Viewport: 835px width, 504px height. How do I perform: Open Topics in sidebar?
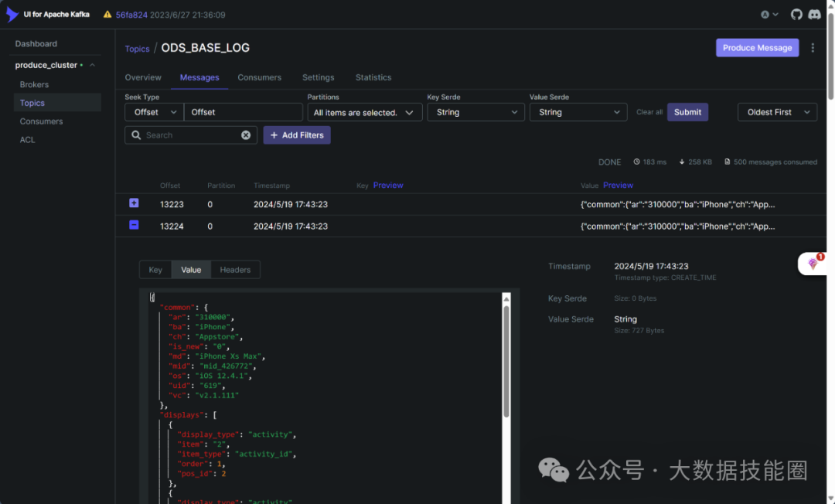point(57,103)
